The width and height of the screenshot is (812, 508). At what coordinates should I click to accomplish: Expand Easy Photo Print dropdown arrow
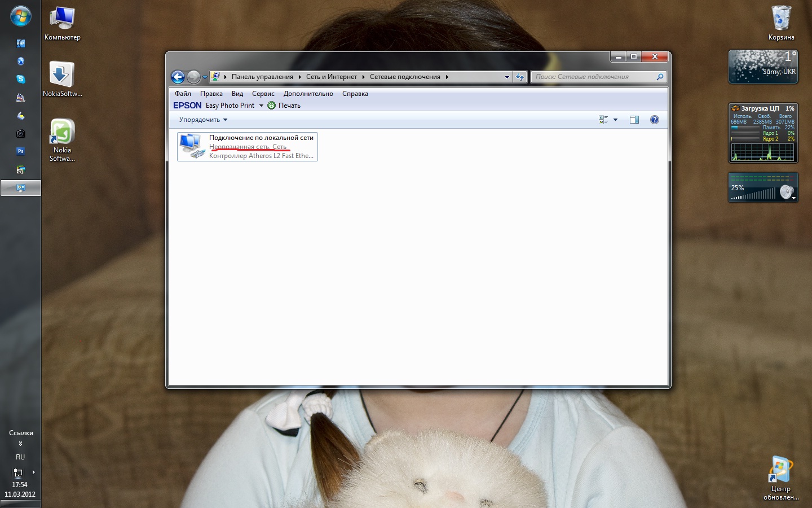tap(261, 106)
